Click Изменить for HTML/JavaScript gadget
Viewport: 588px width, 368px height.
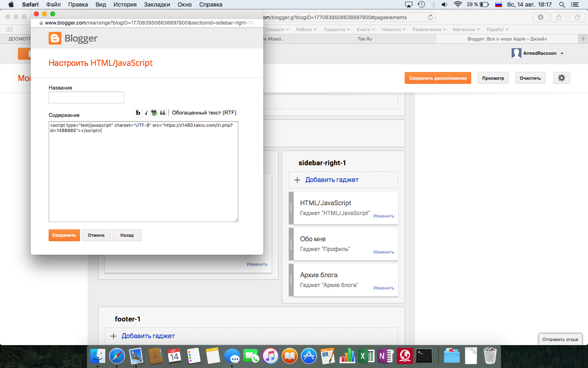click(x=384, y=216)
